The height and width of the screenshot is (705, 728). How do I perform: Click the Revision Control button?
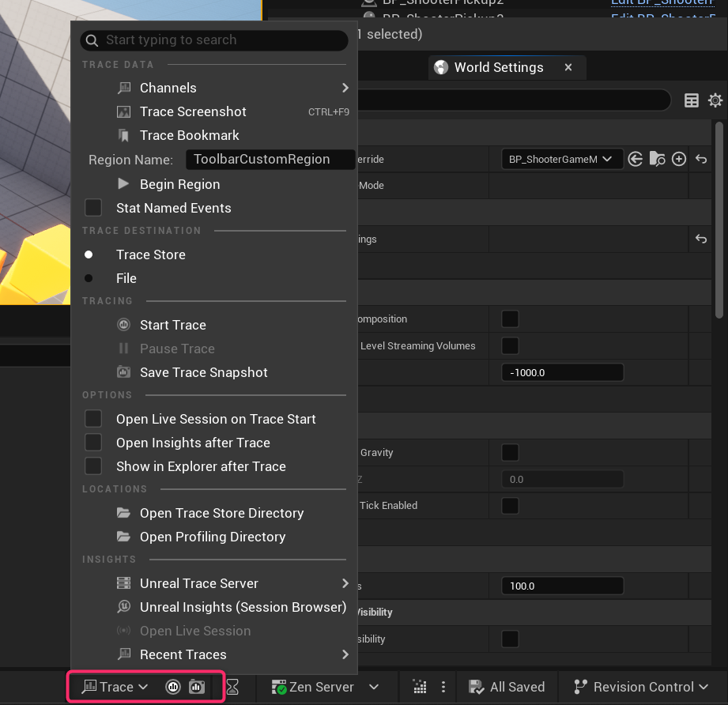643,687
